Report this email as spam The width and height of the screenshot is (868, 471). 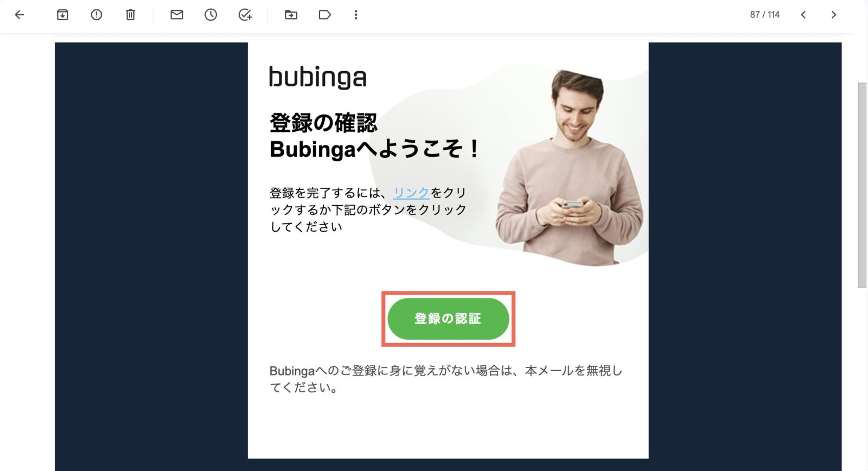97,15
